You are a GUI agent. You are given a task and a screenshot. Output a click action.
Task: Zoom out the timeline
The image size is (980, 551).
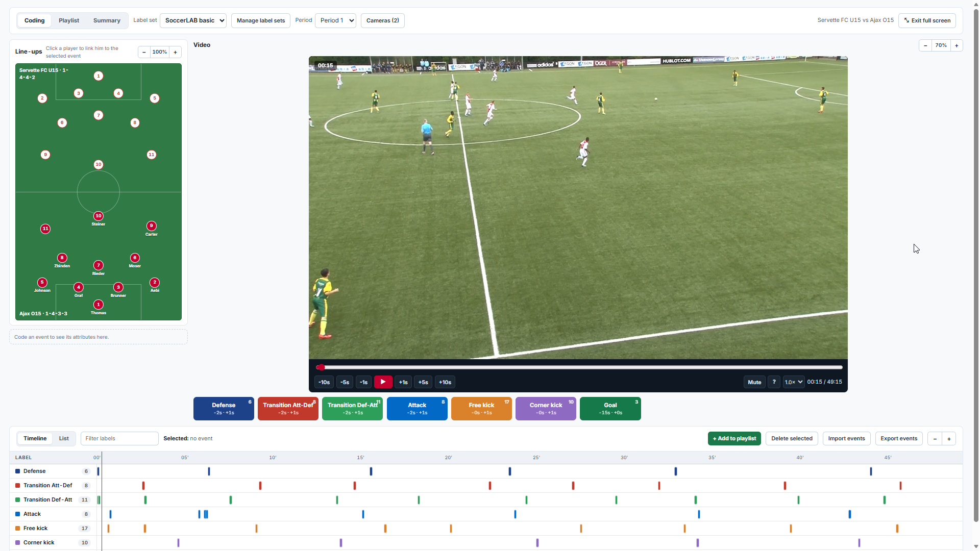(x=935, y=439)
